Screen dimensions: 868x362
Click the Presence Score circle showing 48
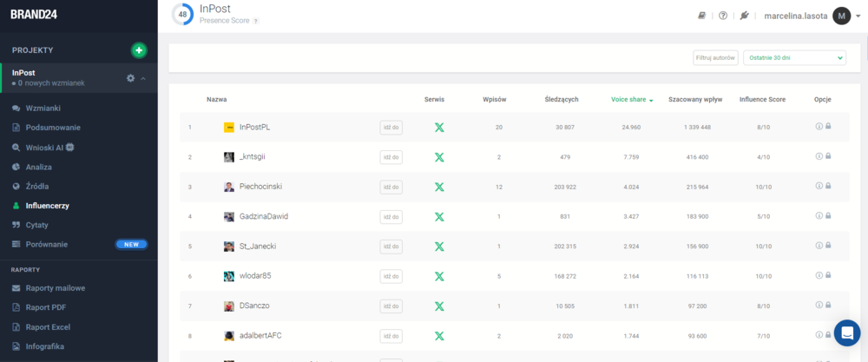click(x=182, y=15)
